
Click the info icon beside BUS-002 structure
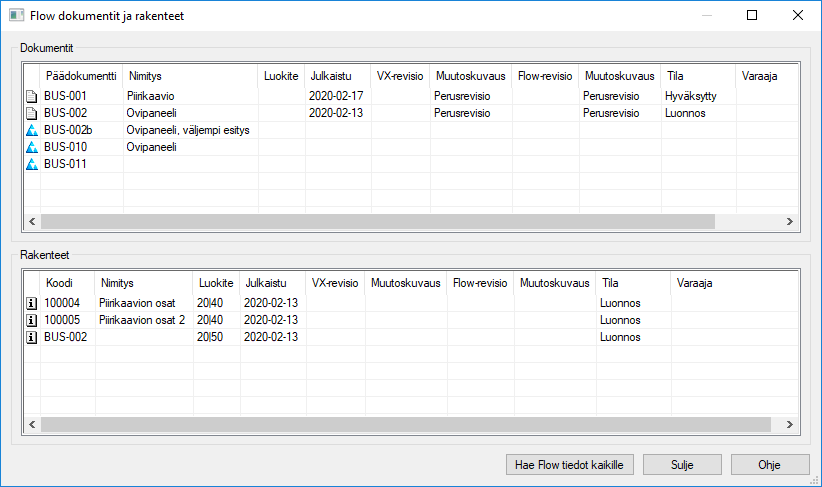point(31,337)
